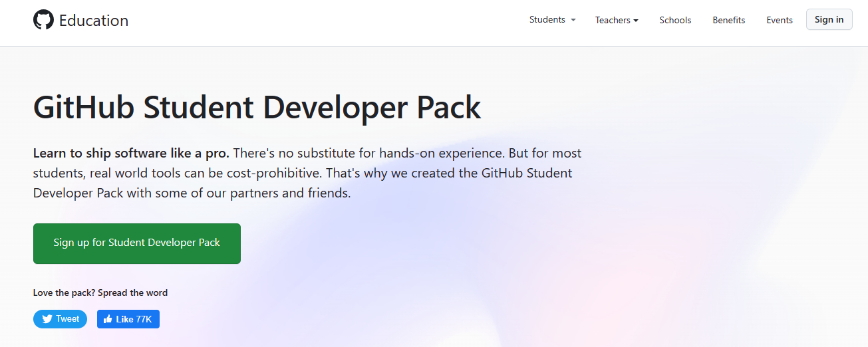Image resolution: width=868 pixels, height=347 pixels.
Task: Open the Events nav item
Action: coord(780,20)
